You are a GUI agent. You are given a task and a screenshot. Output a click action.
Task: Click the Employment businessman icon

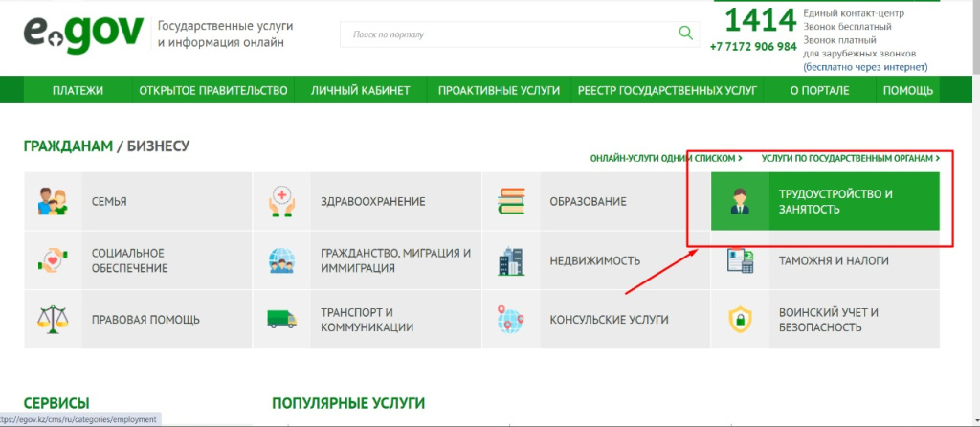(740, 201)
